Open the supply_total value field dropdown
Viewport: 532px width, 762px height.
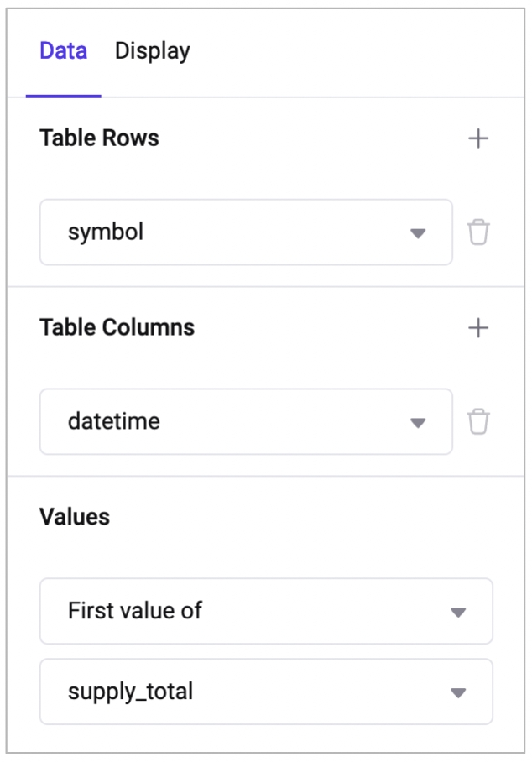pyautogui.click(x=265, y=692)
